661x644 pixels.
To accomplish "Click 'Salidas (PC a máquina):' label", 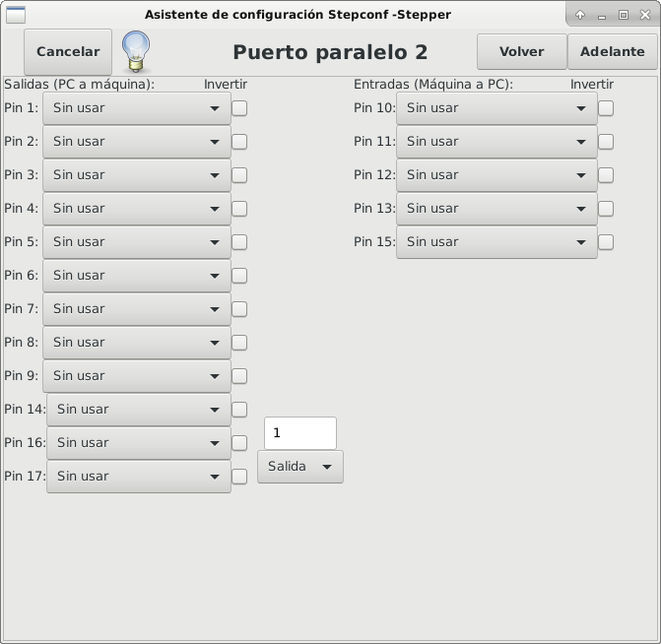I will click(x=79, y=85).
